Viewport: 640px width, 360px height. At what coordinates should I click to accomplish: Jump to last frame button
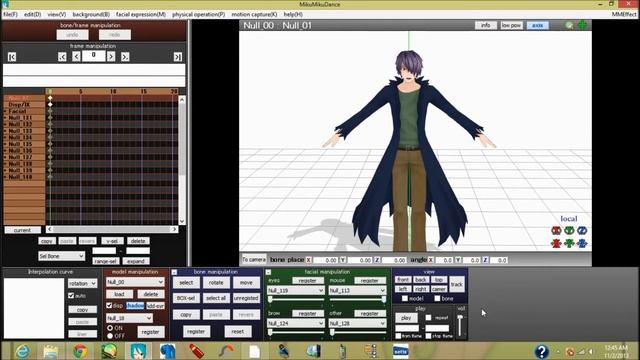pos(178,57)
